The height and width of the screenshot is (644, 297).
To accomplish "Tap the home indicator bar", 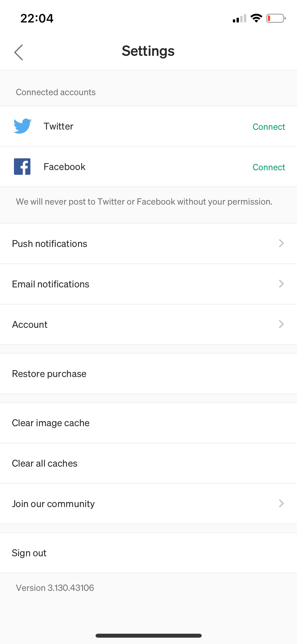I will pyautogui.click(x=148, y=636).
